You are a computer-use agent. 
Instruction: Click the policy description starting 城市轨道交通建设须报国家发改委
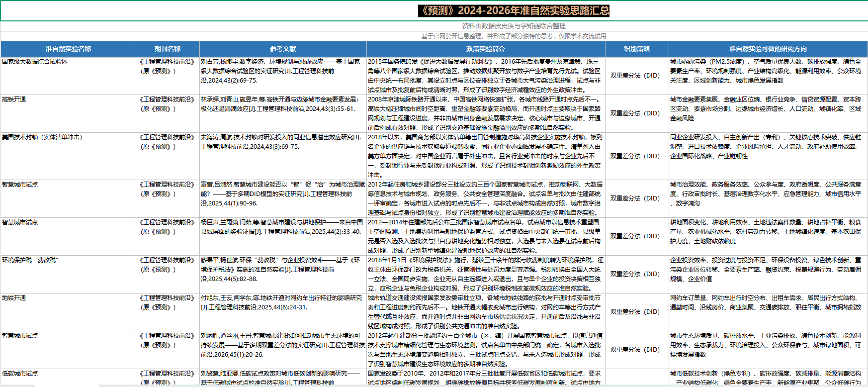coord(486,312)
